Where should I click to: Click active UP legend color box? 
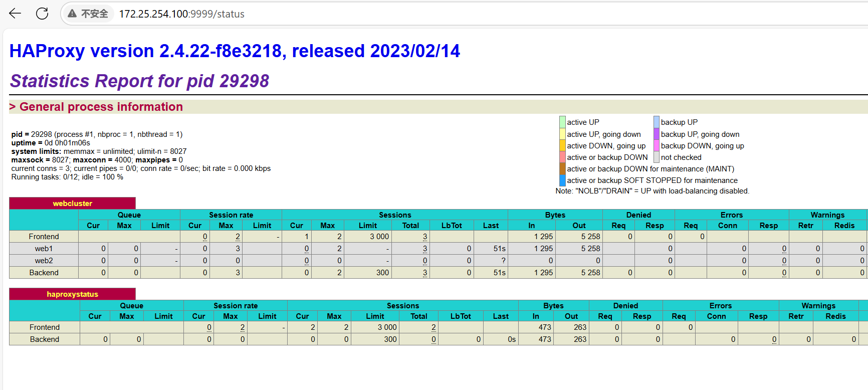562,122
